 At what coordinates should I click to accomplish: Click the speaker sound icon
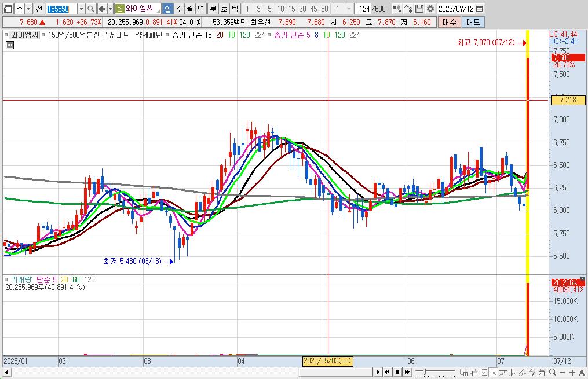pyautogui.click(x=101, y=8)
